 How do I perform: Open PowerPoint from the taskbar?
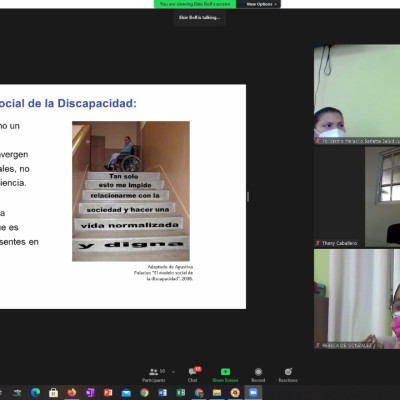click(108, 393)
